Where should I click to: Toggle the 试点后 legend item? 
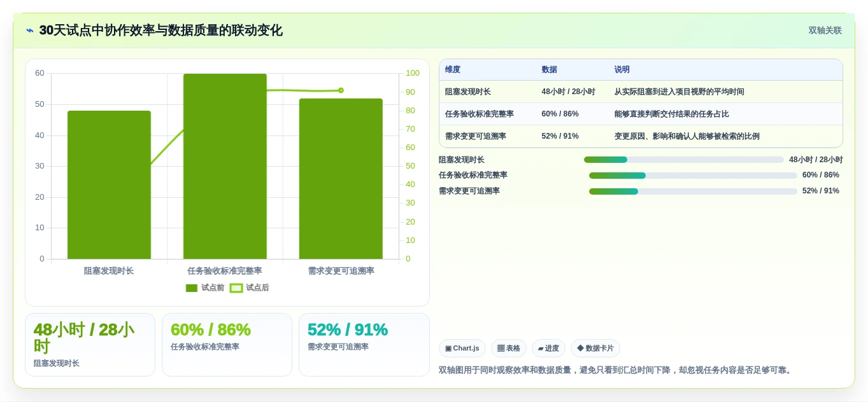[x=250, y=288]
